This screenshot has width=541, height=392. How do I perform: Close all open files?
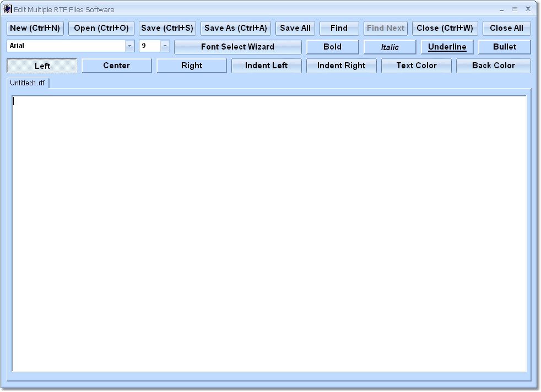pos(506,28)
